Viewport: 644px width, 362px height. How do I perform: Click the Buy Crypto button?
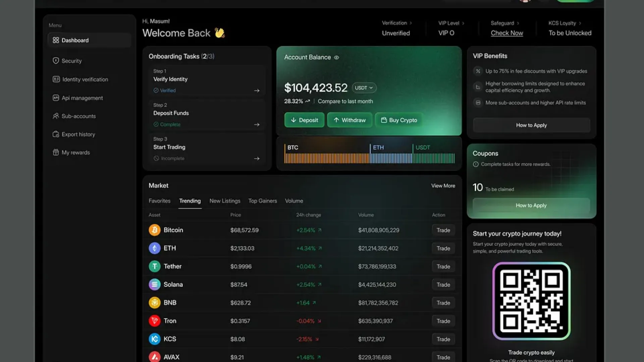pos(399,120)
